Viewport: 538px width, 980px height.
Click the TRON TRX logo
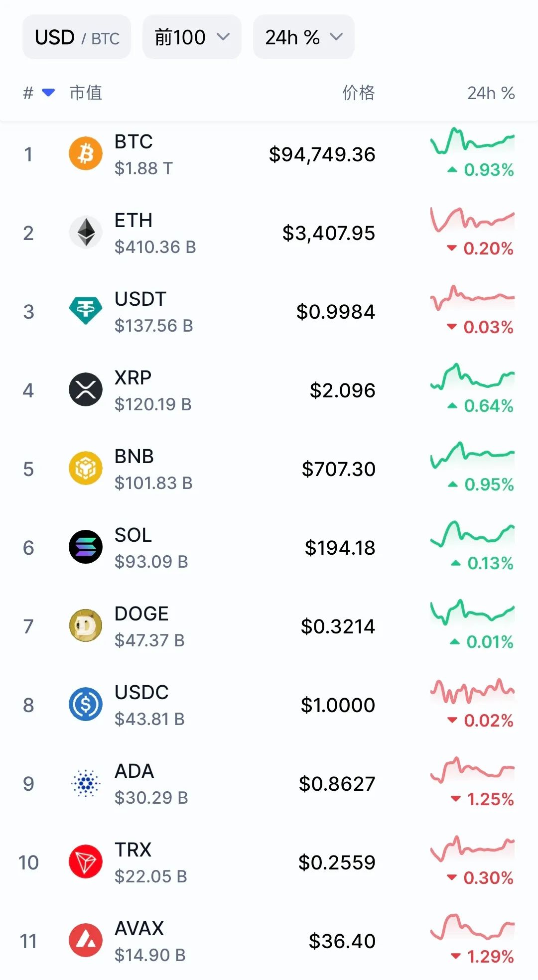coord(86,862)
